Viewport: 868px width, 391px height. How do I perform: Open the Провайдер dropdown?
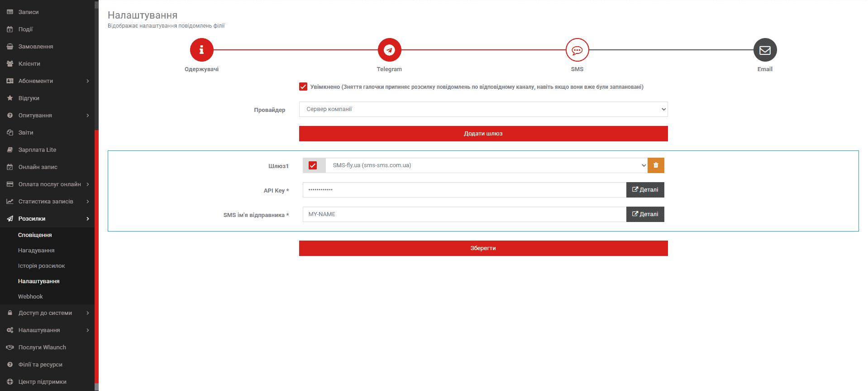[x=483, y=109]
